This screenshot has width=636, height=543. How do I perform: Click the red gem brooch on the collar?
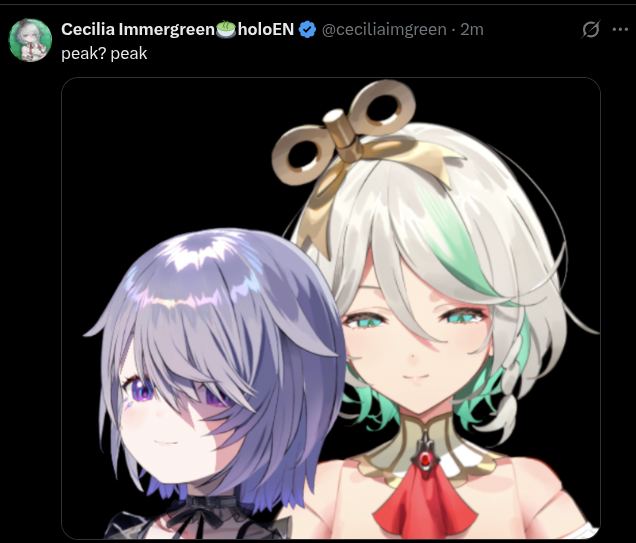click(x=425, y=459)
